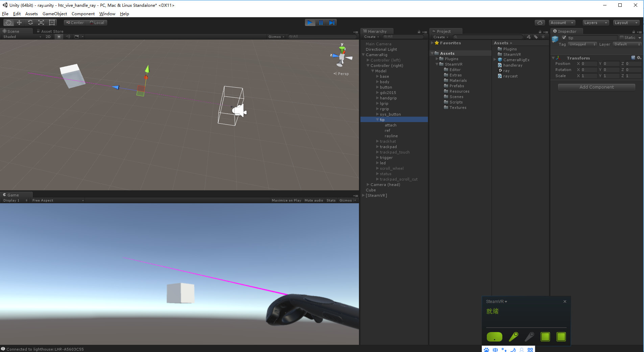Toggle the tip object active checkbox

[564, 38]
